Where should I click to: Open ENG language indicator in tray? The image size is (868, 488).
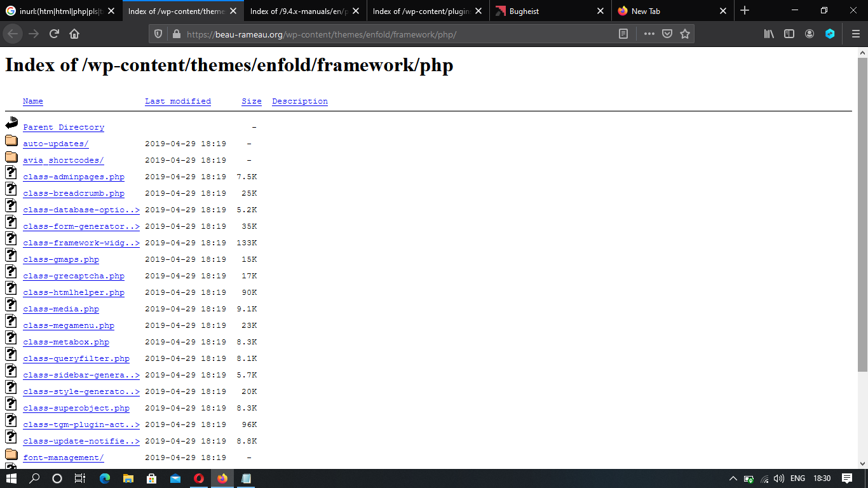tap(797, 478)
